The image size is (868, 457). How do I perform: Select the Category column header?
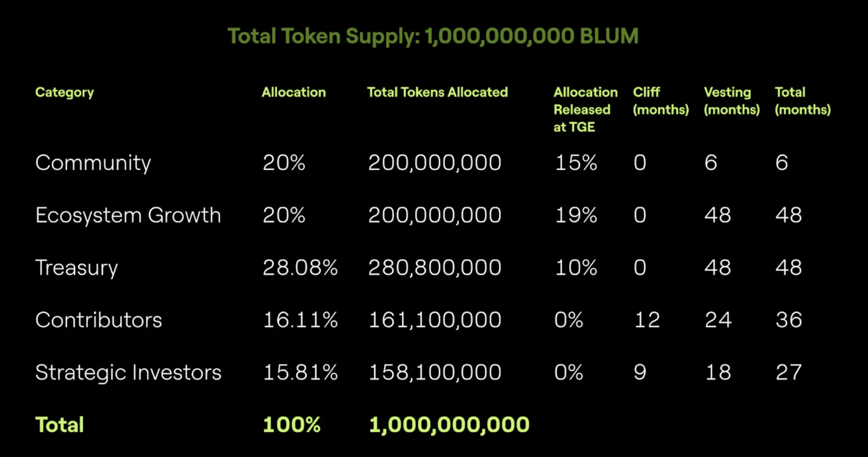[65, 93]
